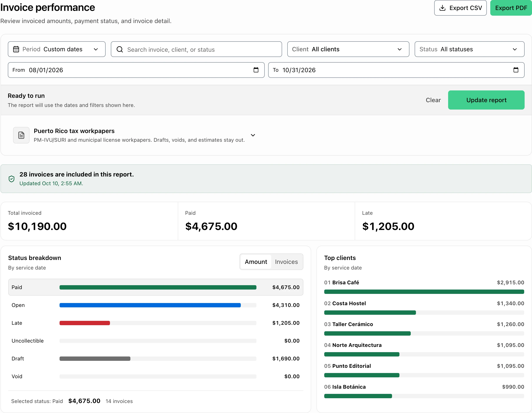Open the To date calendar picker icon

tap(516, 70)
